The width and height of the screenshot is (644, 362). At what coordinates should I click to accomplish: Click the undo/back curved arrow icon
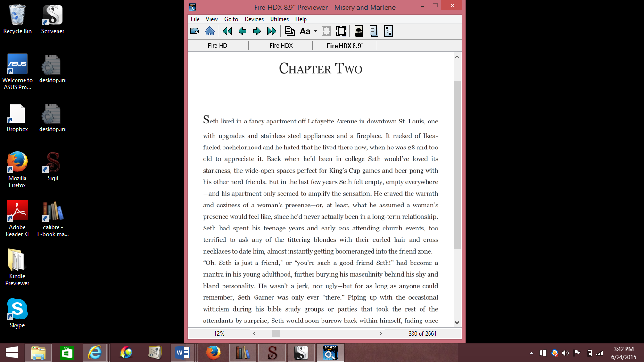pyautogui.click(x=195, y=31)
